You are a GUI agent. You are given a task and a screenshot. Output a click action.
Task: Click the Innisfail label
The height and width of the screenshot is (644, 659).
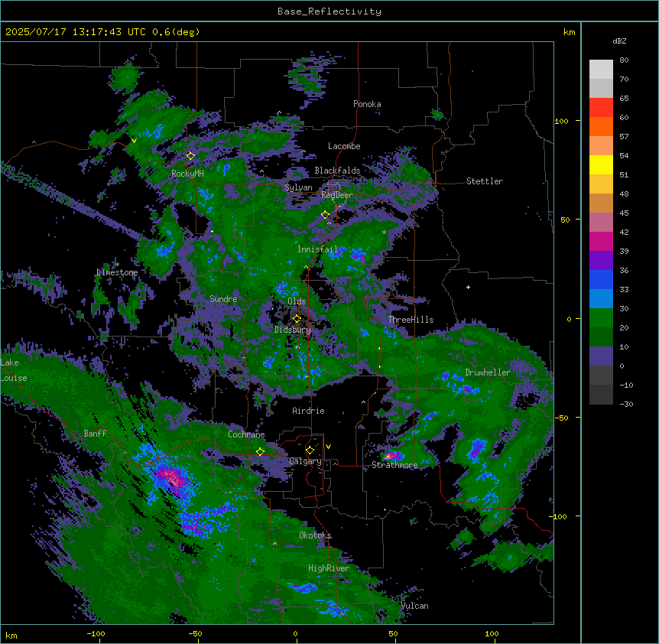point(317,249)
